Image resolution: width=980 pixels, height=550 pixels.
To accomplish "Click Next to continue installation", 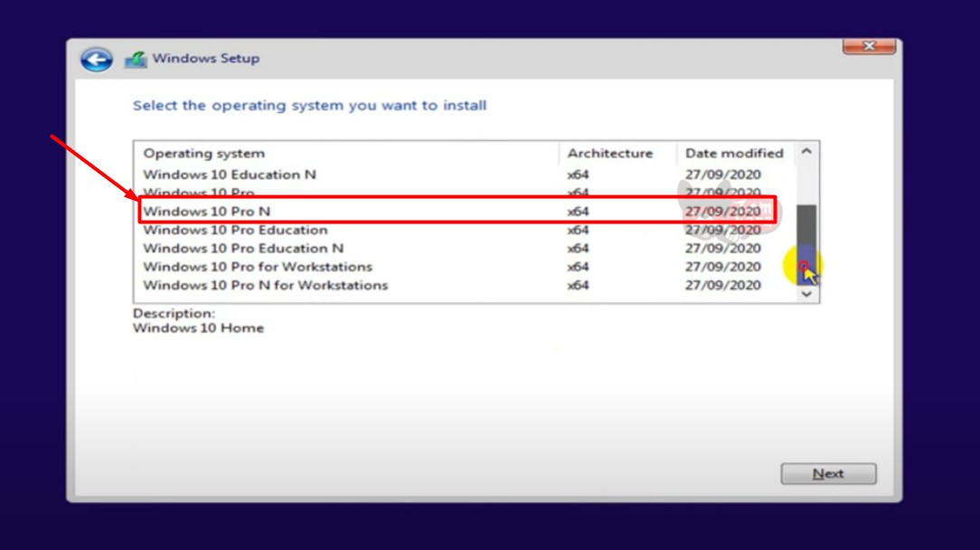I will tap(828, 474).
